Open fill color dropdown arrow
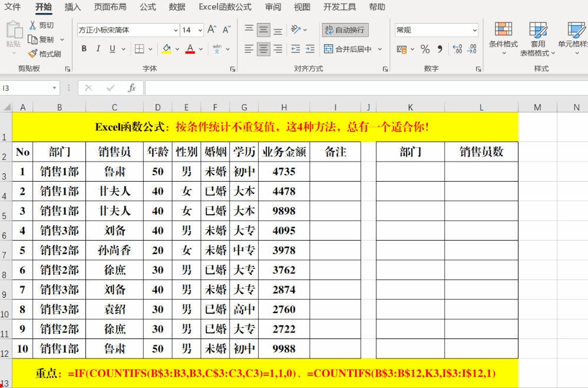Screen dimensions: 588x388 pyautogui.click(x=177, y=49)
